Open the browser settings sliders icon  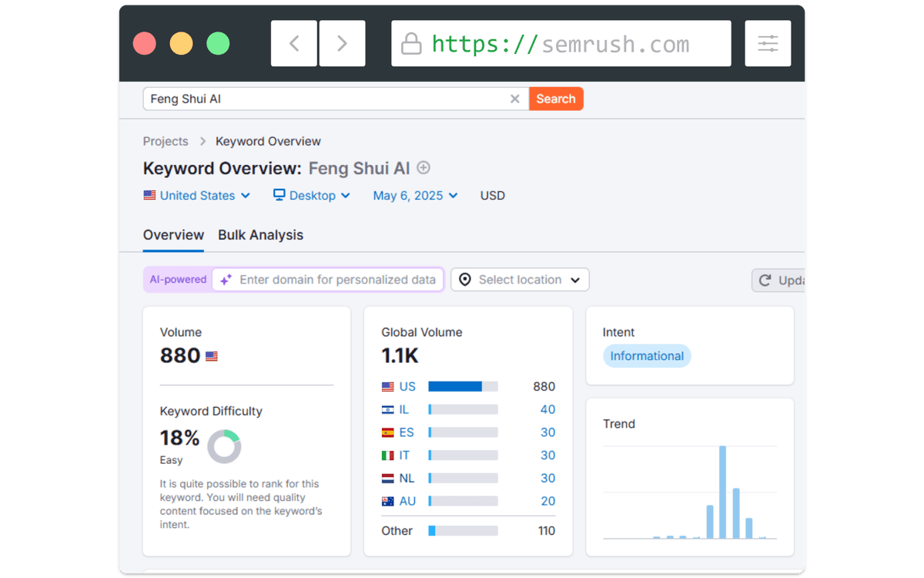[768, 43]
